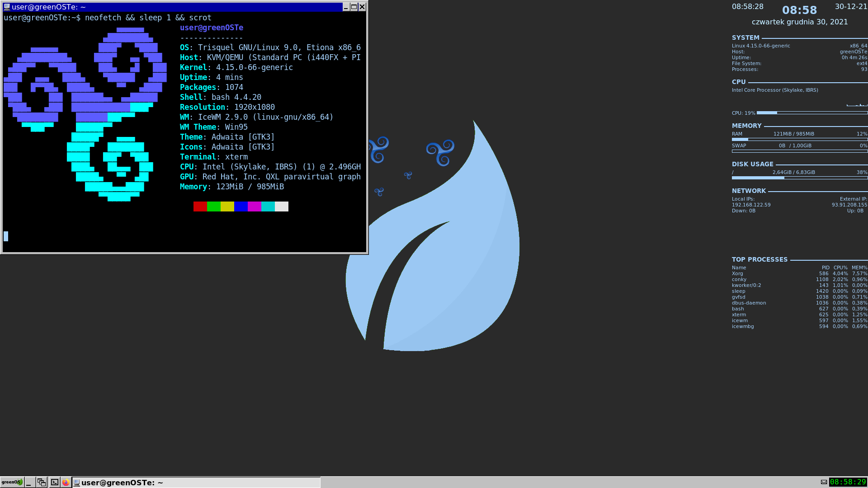
Task: Click the magenta color block in neofetch
Action: 254,206
